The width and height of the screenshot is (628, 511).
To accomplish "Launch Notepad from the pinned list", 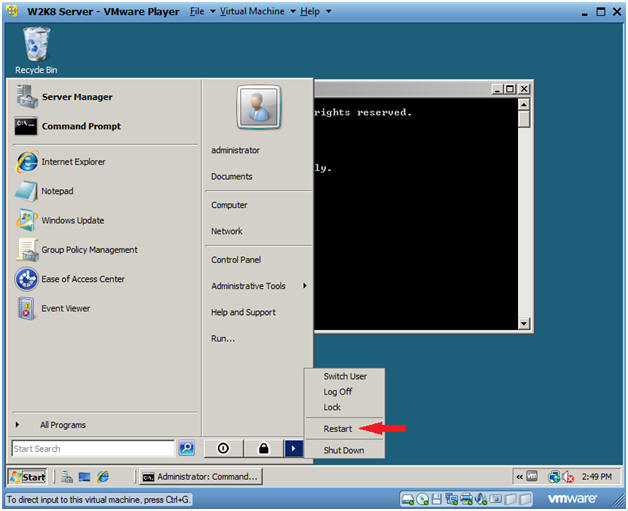I will 44,191.
